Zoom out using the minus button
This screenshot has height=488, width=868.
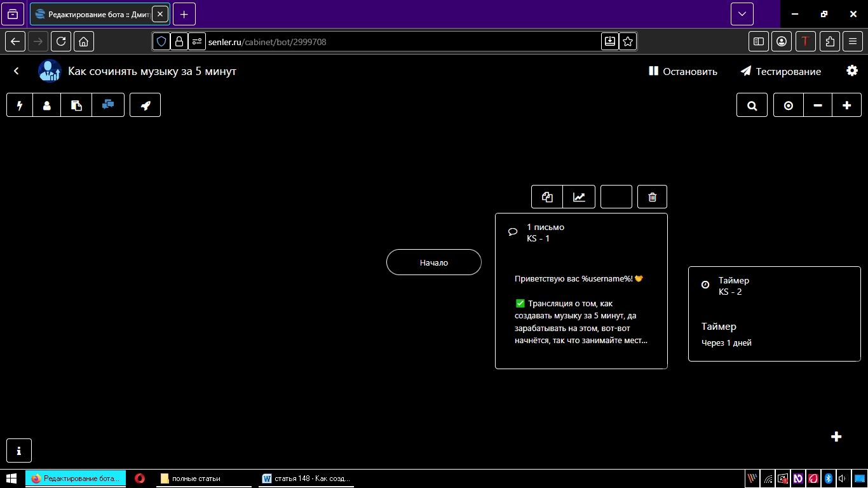pyautogui.click(x=818, y=105)
